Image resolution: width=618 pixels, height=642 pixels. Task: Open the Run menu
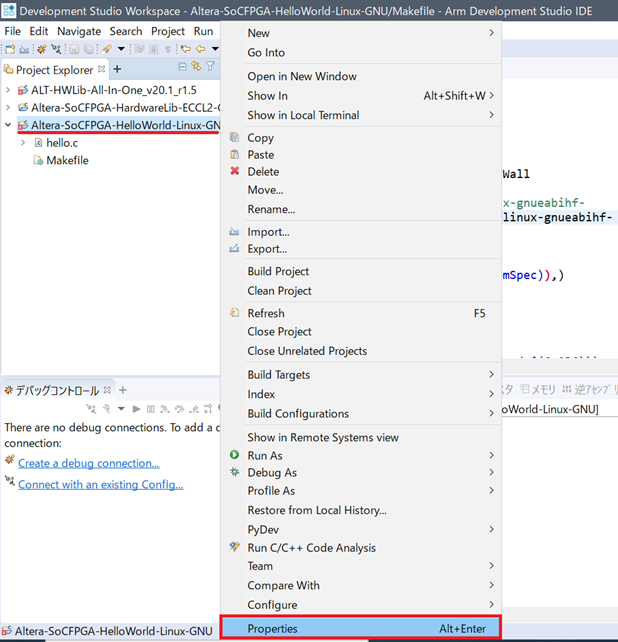(x=203, y=31)
